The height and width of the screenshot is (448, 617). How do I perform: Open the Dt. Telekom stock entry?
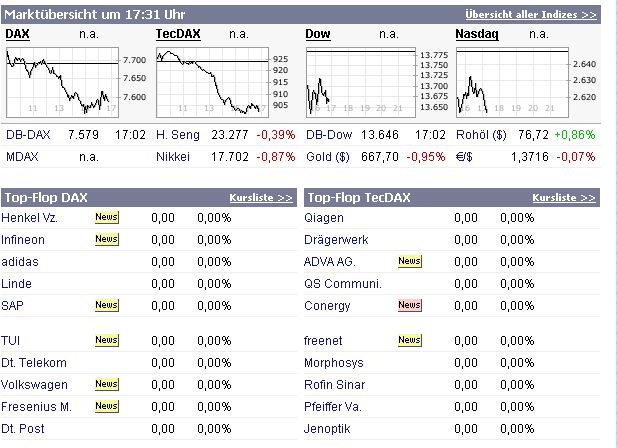[34, 362]
